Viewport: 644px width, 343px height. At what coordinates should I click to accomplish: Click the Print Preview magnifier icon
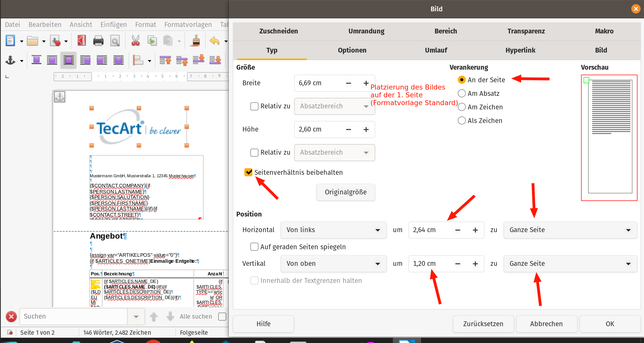(x=115, y=41)
